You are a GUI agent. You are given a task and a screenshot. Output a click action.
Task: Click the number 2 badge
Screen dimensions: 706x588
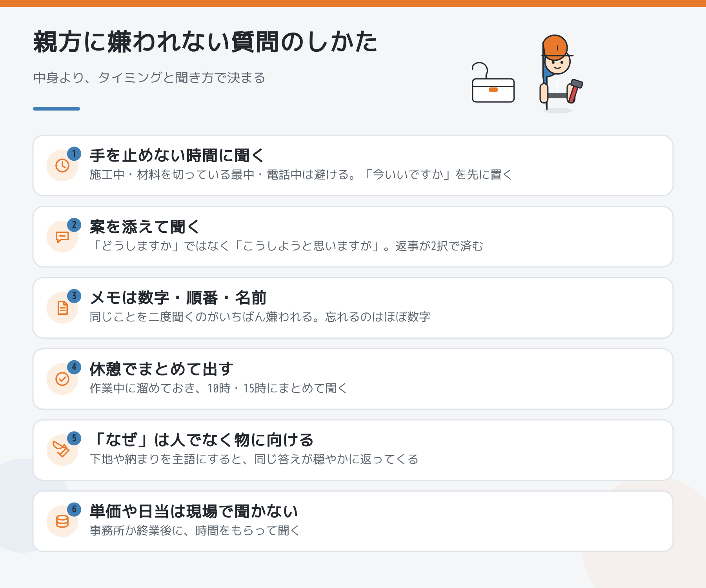(x=74, y=225)
